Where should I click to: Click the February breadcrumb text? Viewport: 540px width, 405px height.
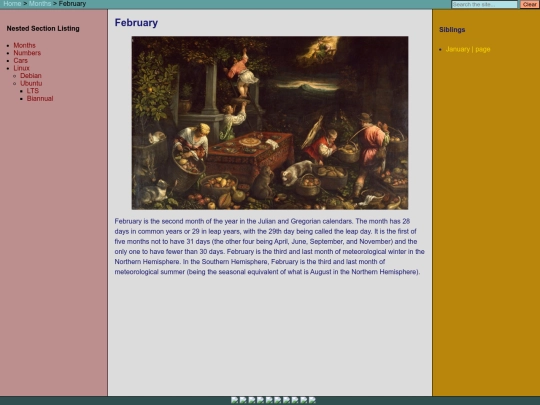[72, 4]
